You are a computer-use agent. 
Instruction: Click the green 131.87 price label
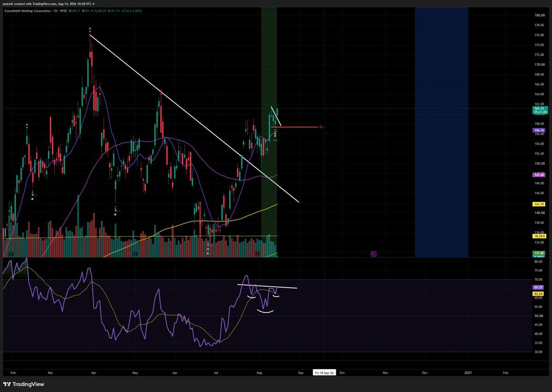tap(539, 253)
